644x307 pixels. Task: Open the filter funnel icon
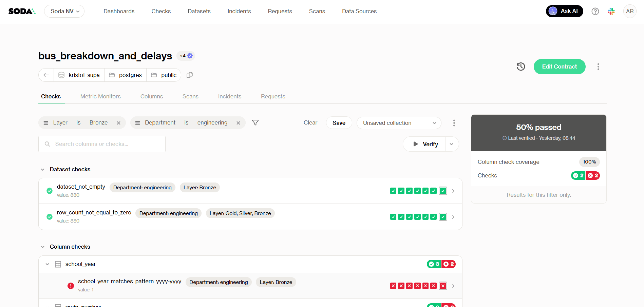(255, 122)
